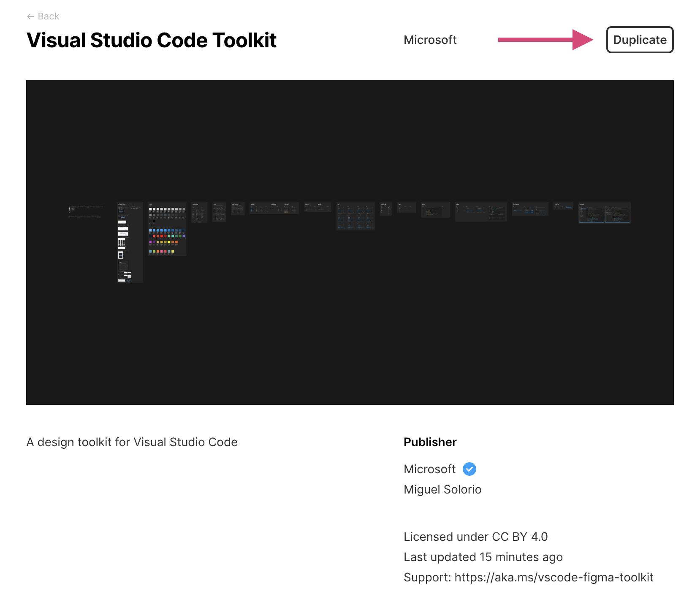Screen dimensions: 700x600
Task: Open Microsoft under the Publisher section
Action: (429, 469)
